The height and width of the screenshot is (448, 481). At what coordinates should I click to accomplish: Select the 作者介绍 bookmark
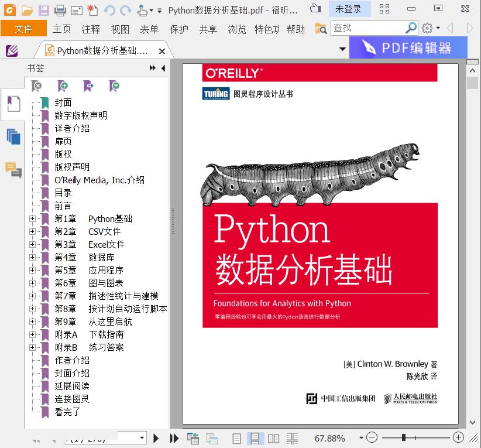72,360
